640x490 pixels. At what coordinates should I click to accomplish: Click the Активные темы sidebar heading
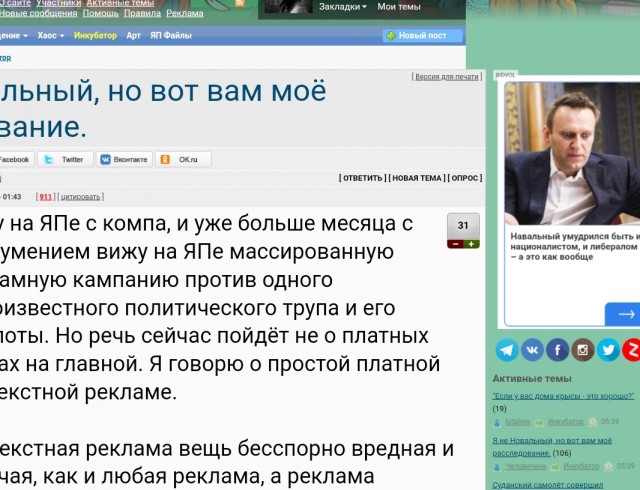pyautogui.click(x=532, y=379)
